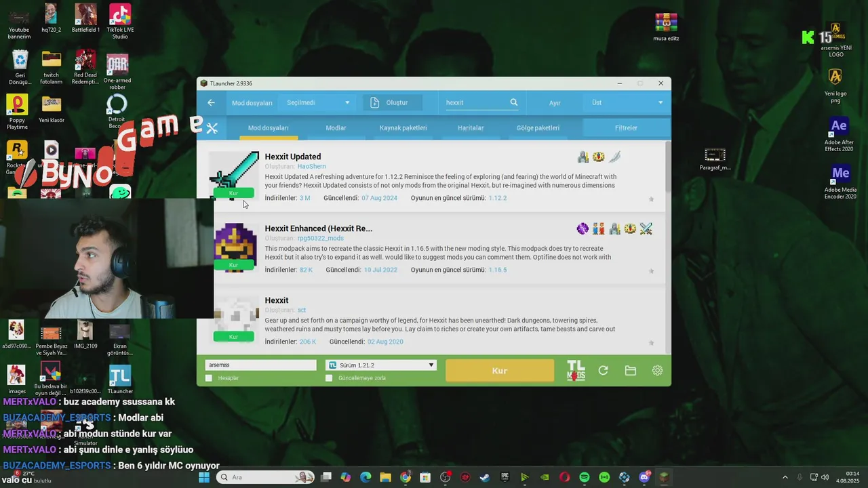Open Epic Games Launcher from taskbar
Image resolution: width=868 pixels, height=488 pixels.
pos(505,477)
